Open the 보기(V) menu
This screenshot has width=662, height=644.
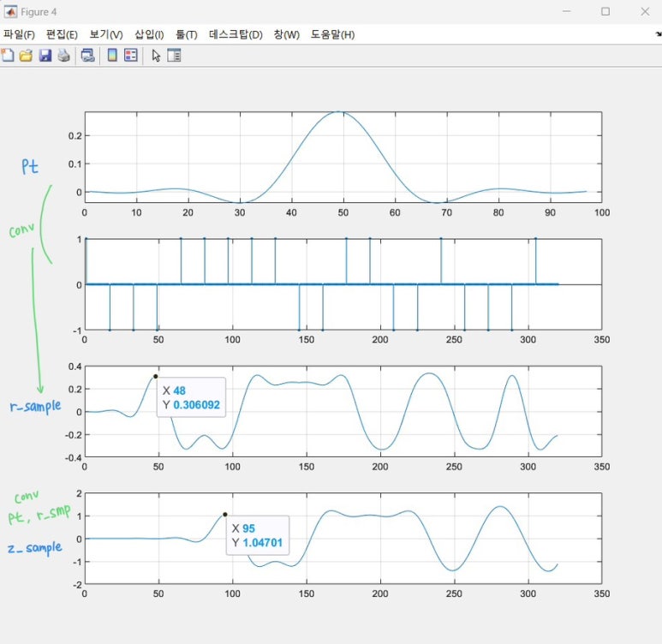(106, 34)
